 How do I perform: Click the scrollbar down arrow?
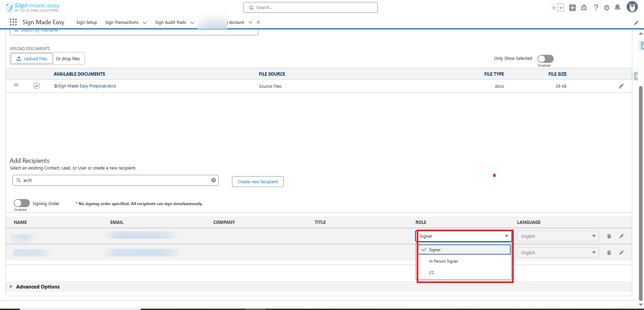pos(641,305)
